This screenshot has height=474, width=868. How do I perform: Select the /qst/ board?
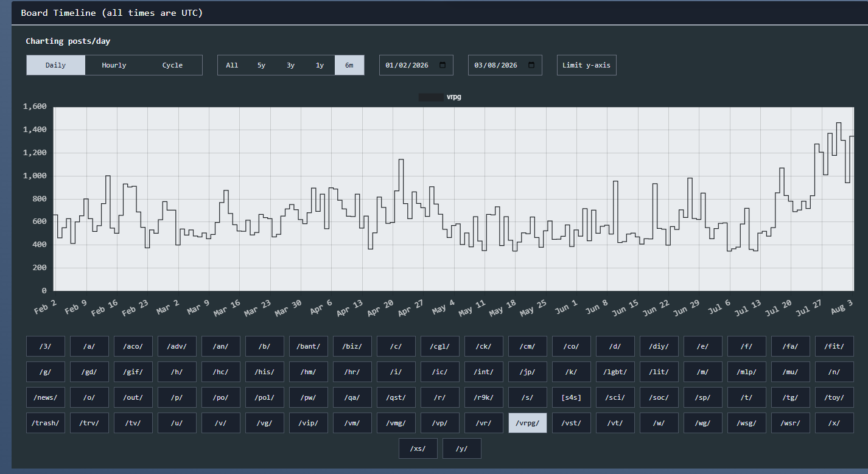[396, 397]
